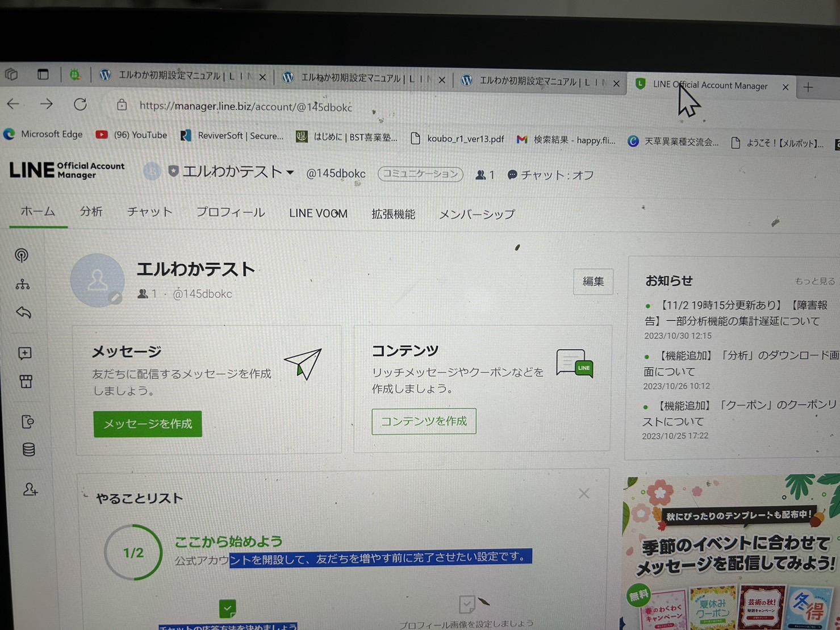Close the やることリスト panel

pyautogui.click(x=584, y=493)
